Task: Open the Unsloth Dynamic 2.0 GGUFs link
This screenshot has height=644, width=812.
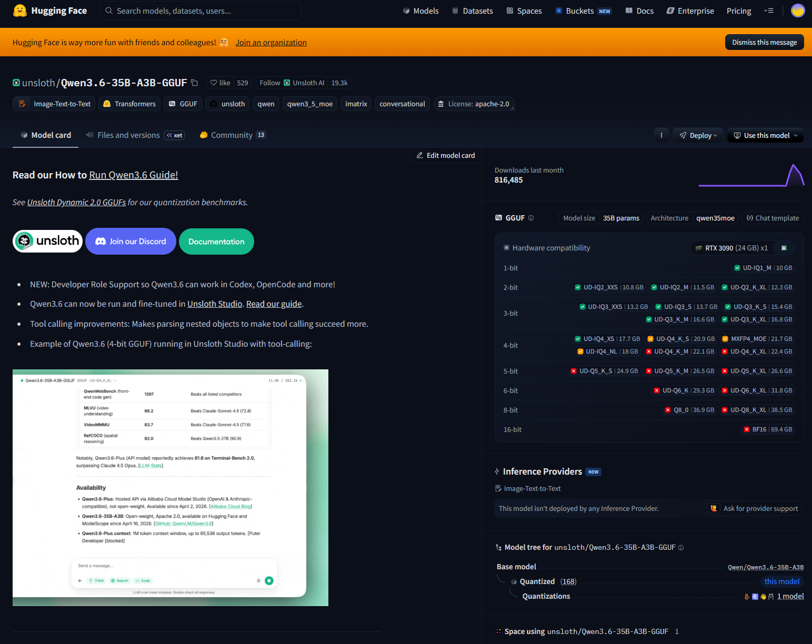Action: point(76,202)
